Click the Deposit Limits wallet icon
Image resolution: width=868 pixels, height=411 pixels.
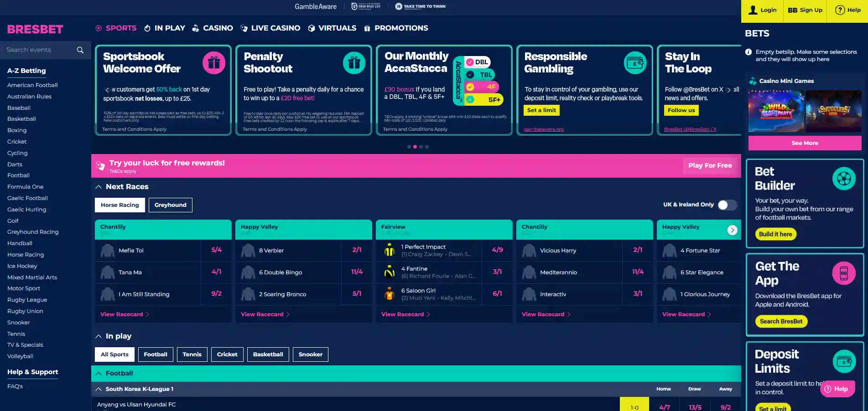[844, 362]
